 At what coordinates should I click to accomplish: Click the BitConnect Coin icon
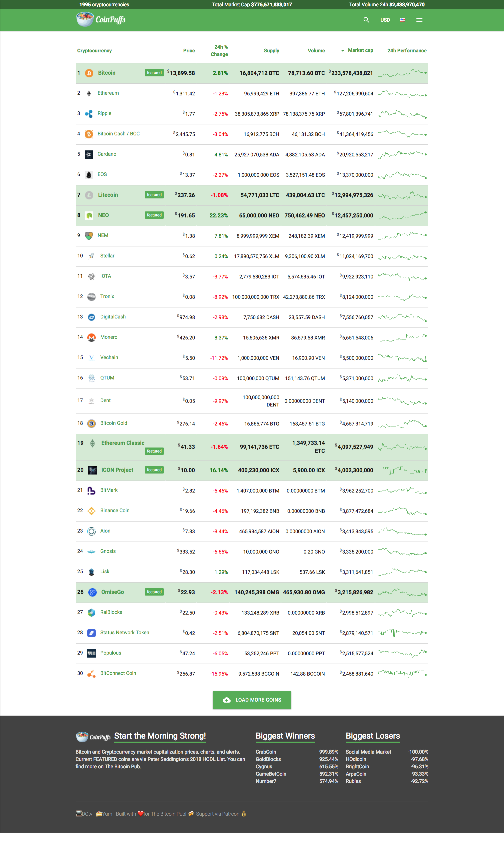[x=91, y=674]
